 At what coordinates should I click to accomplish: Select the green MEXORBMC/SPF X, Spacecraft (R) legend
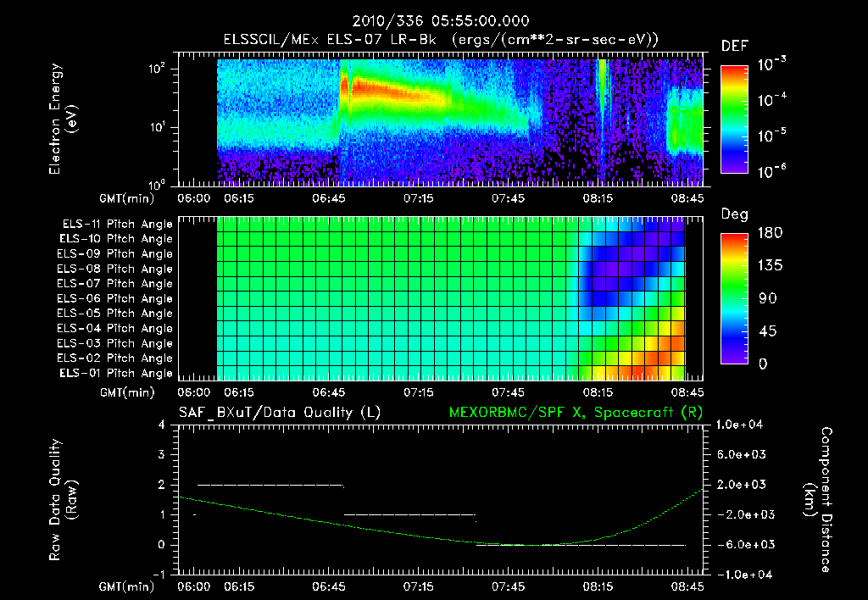click(x=576, y=413)
